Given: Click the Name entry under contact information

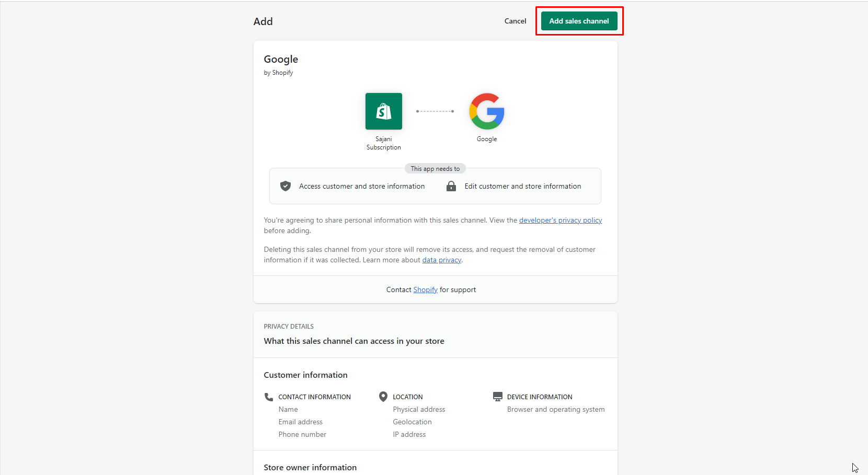Looking at the screenshot, I should pyautogui.click(x=288, y=409).
